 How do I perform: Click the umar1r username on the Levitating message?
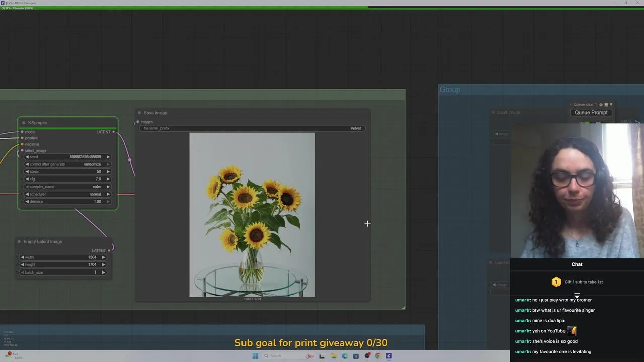(x=523, y=352)
